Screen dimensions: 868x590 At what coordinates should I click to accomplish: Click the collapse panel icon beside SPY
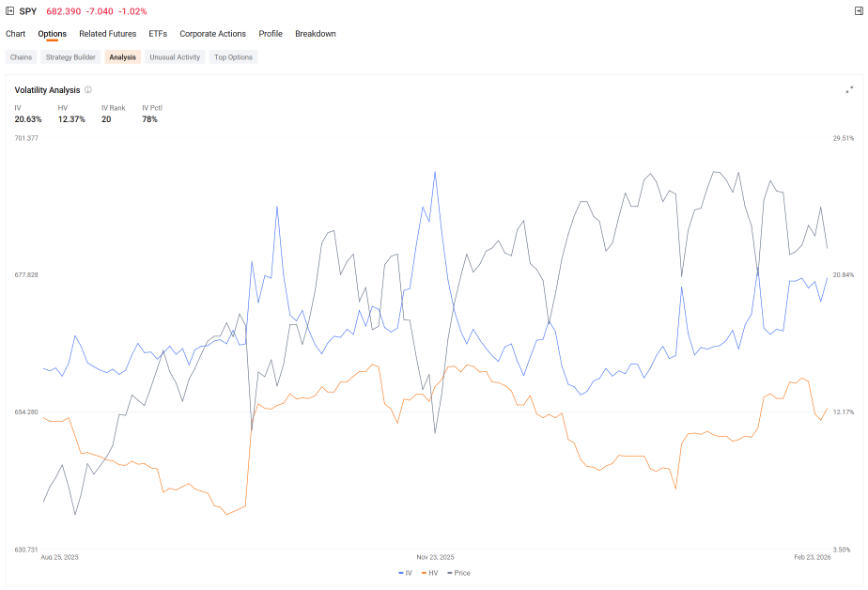click(x=9, y=11)
